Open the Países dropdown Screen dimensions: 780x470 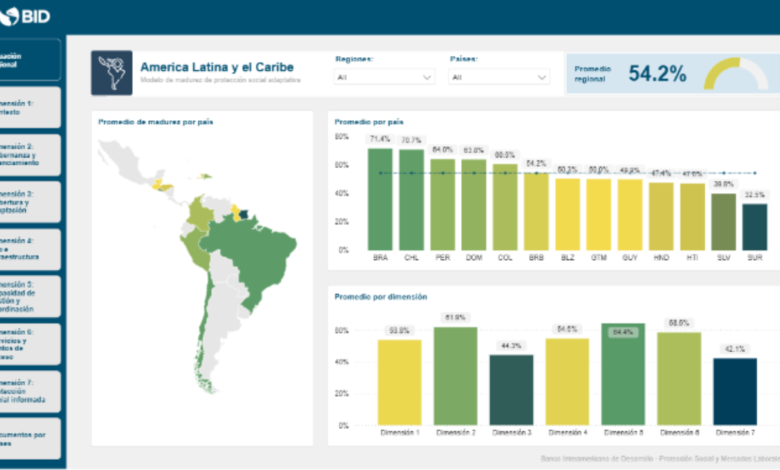(499, 77)
